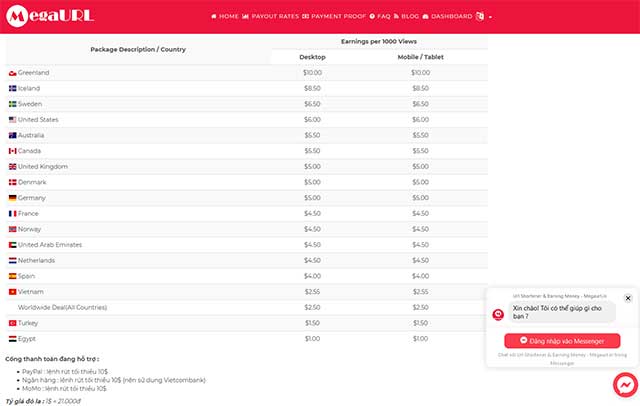Click the Vietnam flag icon

(12, 291)
